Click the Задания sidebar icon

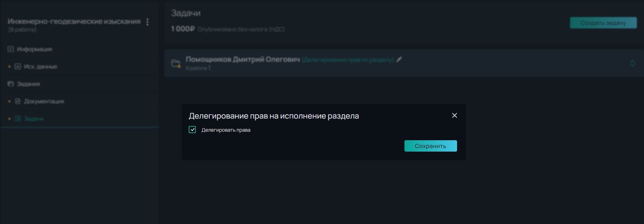[11, 84]
